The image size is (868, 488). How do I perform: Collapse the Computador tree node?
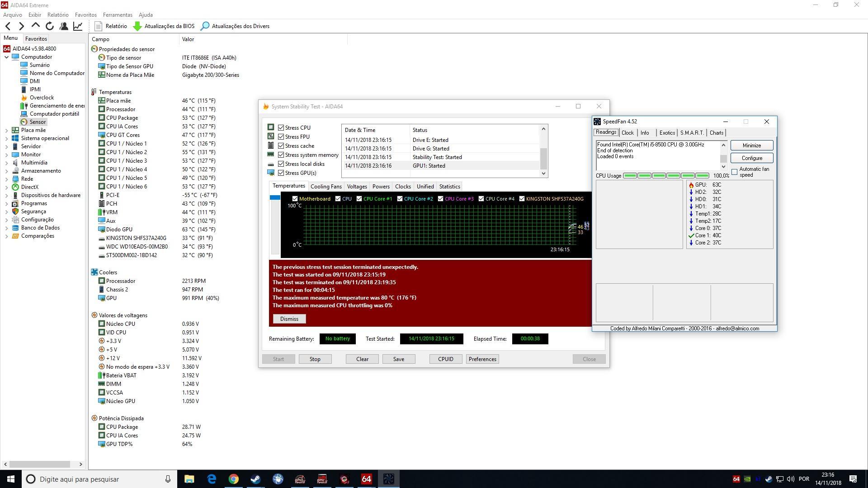(x=6, y=57)
